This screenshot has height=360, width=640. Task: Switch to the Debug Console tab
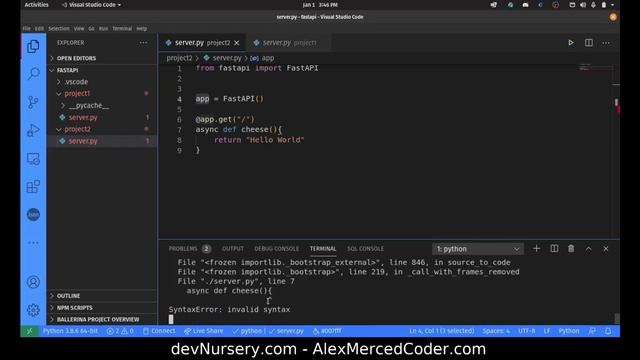click(x=276, y=249)
